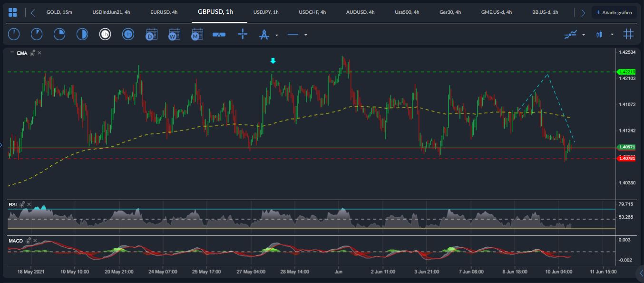The width and height of the screenshot is (644, 283).
Task: Open the Usa500, 4h tab
Action: [407, 12]
